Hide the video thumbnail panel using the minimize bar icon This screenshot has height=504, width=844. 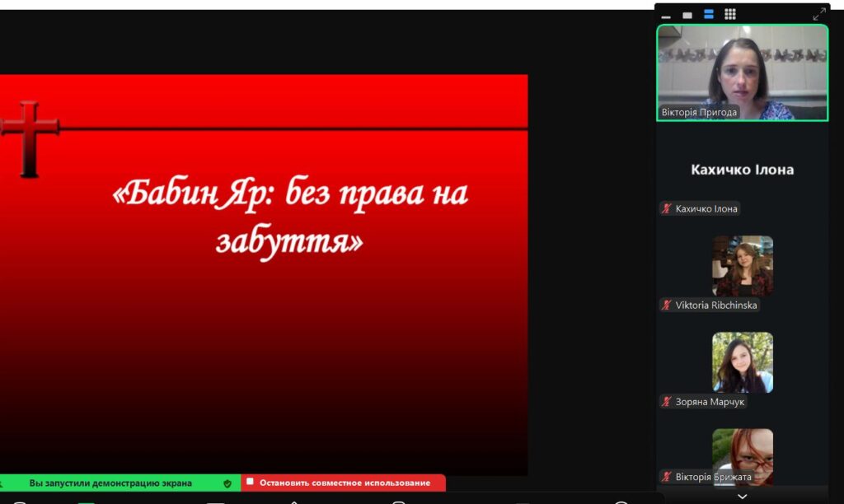666,16
